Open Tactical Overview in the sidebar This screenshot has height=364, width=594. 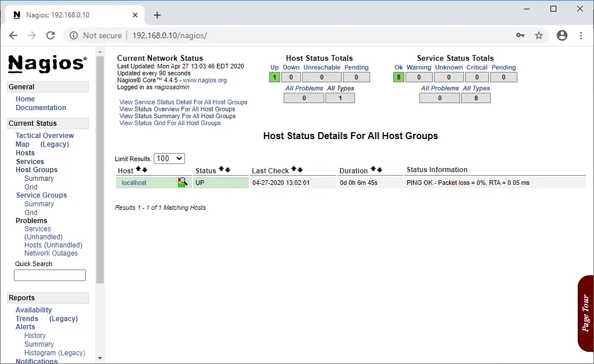pos(45,136)
